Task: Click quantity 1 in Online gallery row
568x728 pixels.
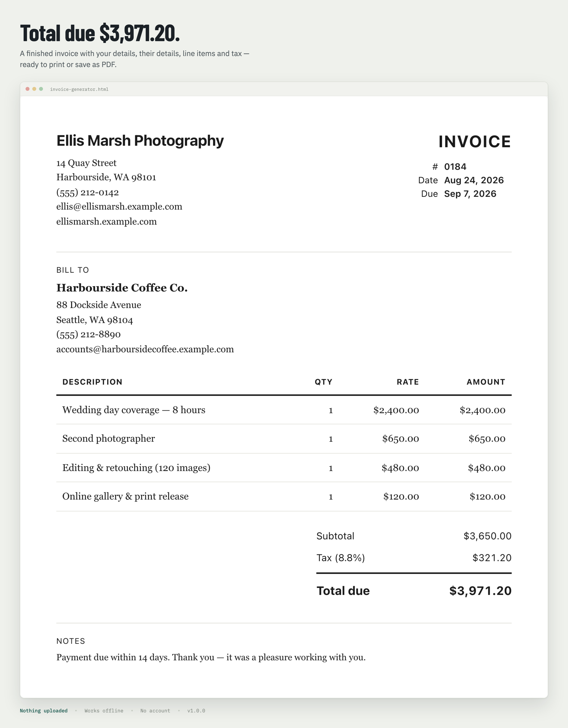Action: click(x=331, y=497)
